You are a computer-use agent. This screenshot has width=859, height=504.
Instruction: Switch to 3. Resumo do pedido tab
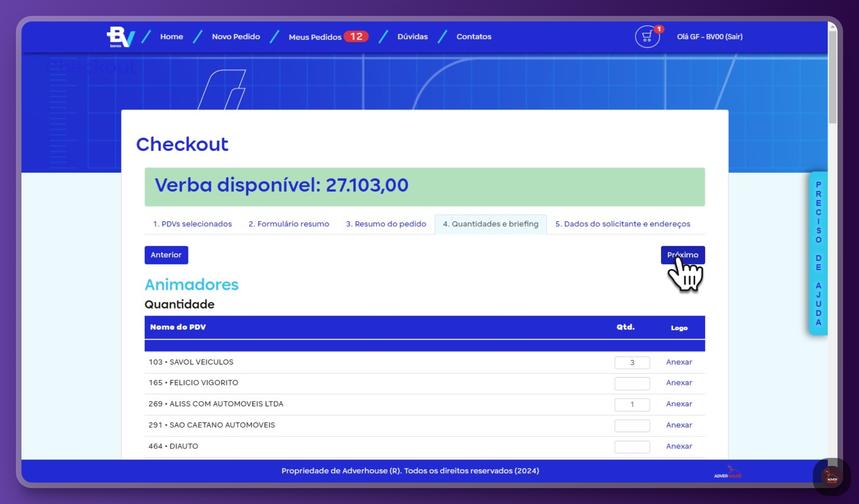tap(386, 224)
